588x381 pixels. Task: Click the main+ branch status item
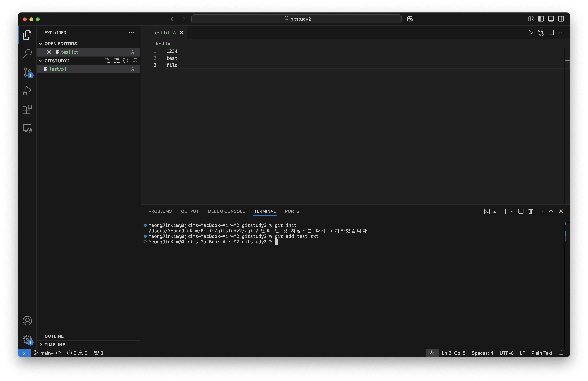click(44, 353)
